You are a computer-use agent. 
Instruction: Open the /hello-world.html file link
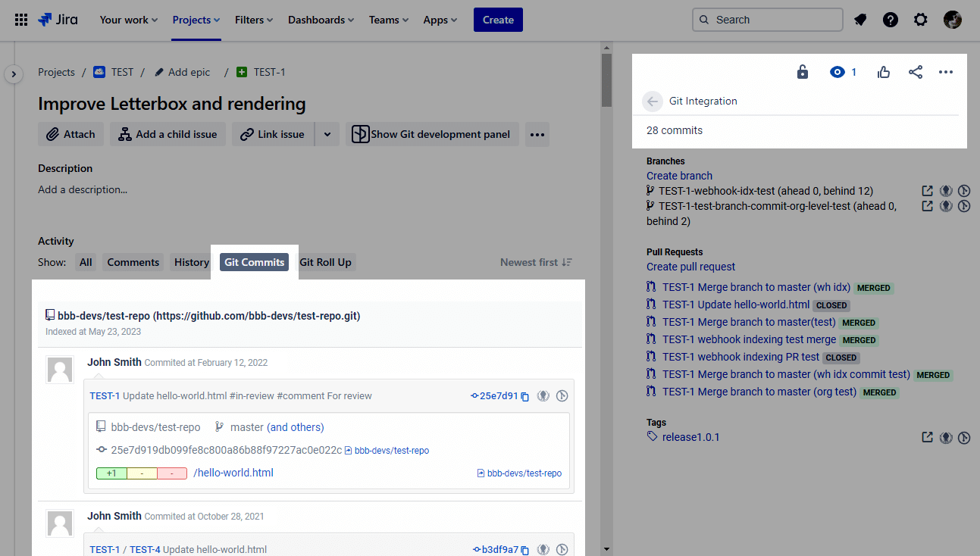pyautogui.click(x=233, y=473)
